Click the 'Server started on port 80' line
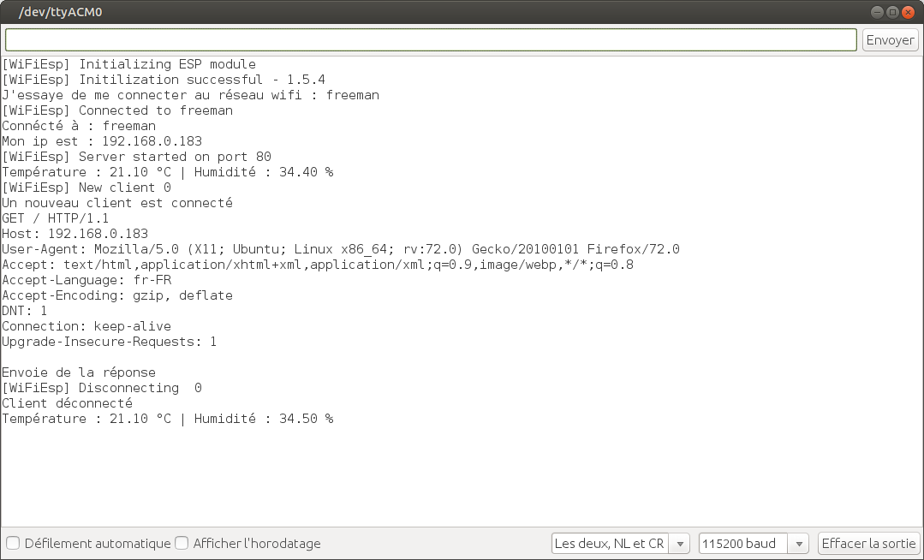The image size is (924, 560). click(x=136, y=157)
